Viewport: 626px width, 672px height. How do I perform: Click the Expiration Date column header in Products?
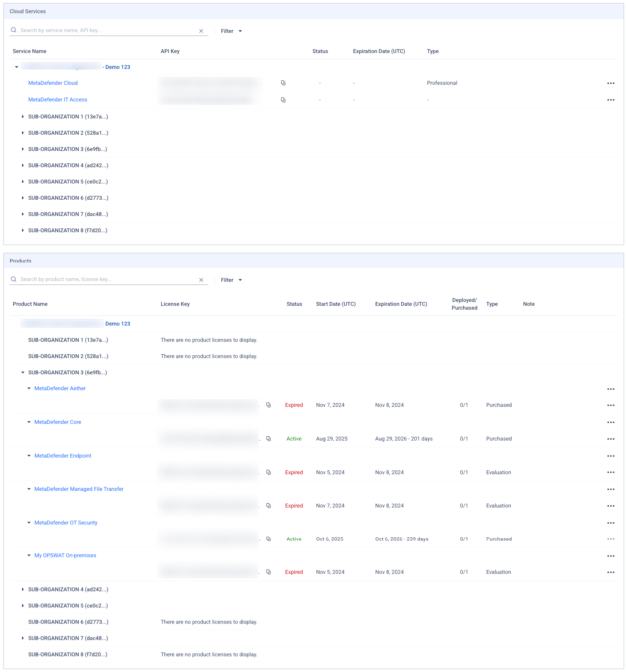pos(401,304)
